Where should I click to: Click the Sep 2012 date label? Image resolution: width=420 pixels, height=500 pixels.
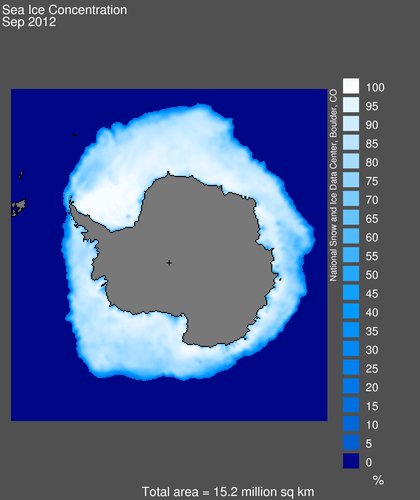pos(29,22)
